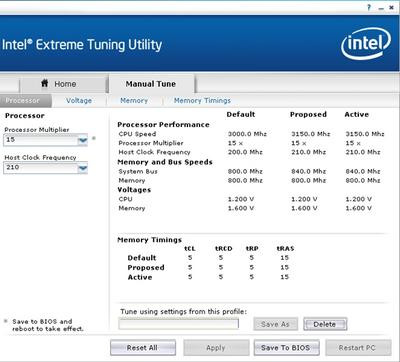This screenshot has width=400, height=362.
Task: Click the Voltages section heading
Action: click(134, 190)
